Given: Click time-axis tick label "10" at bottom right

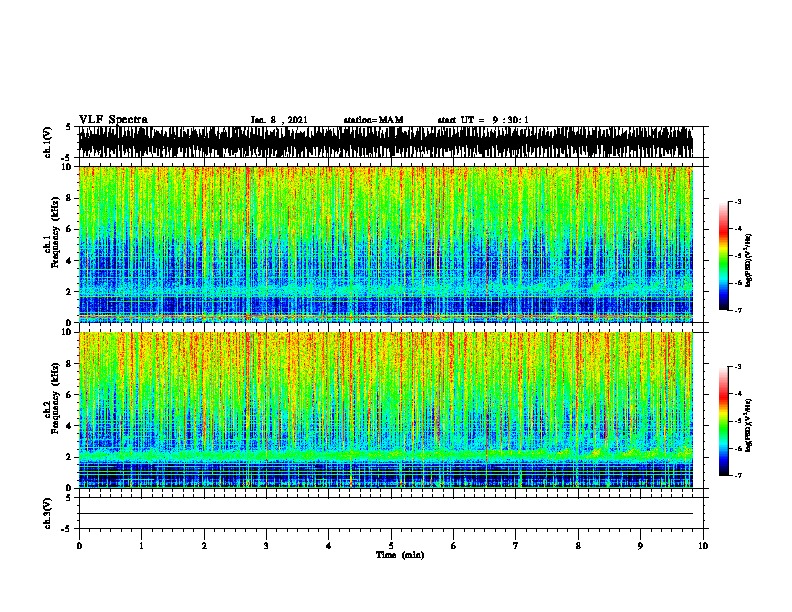Looking at the screenshot, I should (x=703, y=546).
